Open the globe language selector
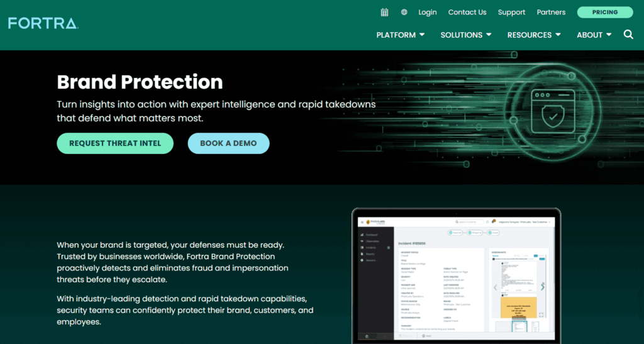 pyautogui.click(x=404, y=13)
